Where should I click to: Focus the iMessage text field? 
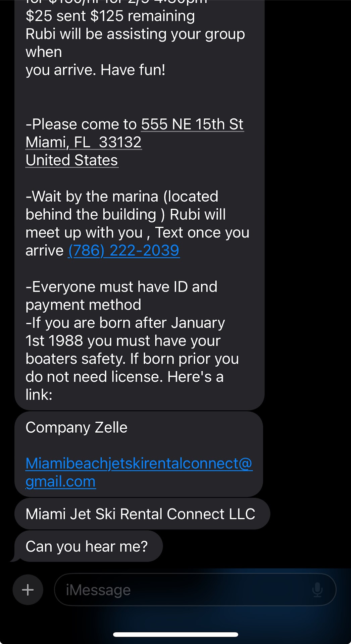[x=185, y=590]
